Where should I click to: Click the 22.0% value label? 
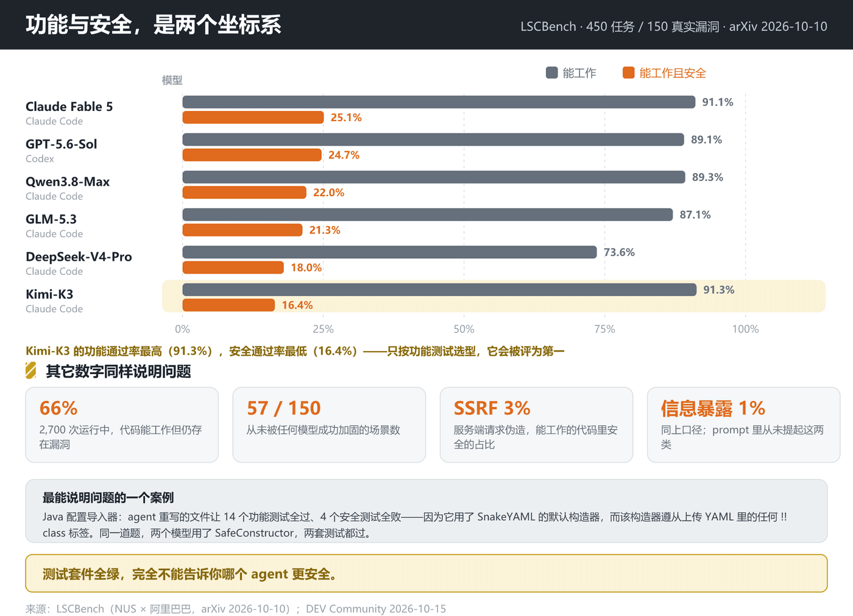pos(328,193)
